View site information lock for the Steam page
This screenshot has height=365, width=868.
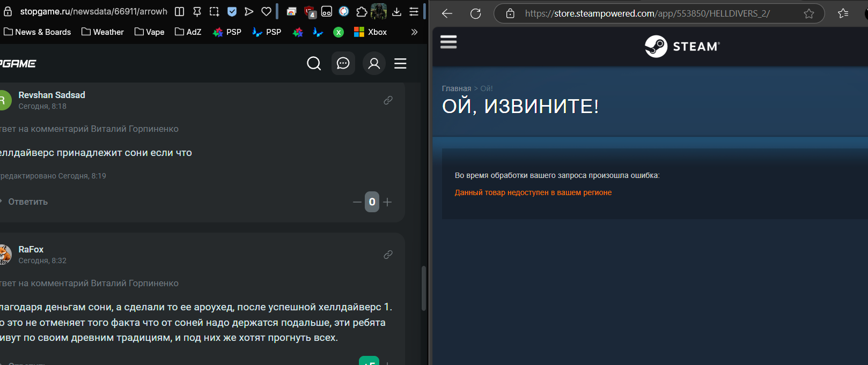pos(510,13)
